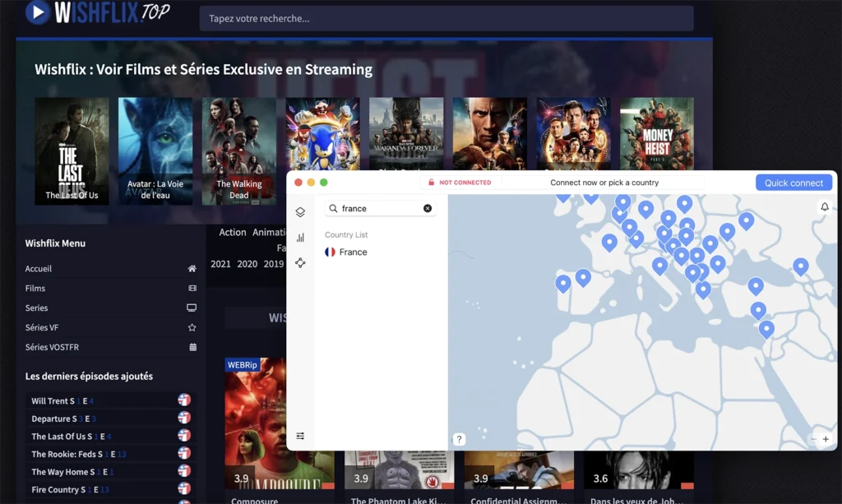Open the episode The Last Of Us S1 E4
This screenshot has width=842, height=504.
[71, 437]
